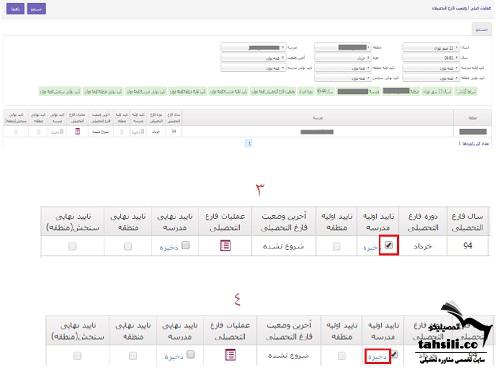Tick region initial approval checkbox in step 3 table
This screenshot has width=500, height=372.
click(x=337, y=246)
